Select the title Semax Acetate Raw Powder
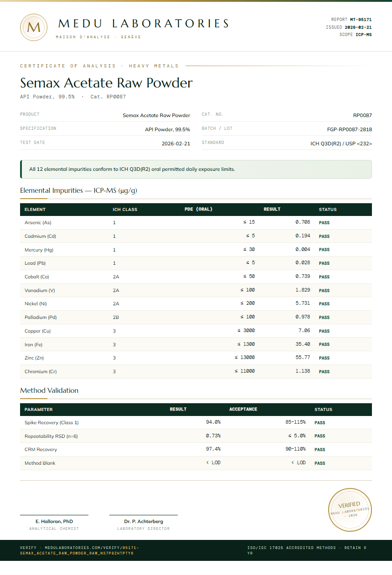Screen dimensions: 392x575 (106, 83)
